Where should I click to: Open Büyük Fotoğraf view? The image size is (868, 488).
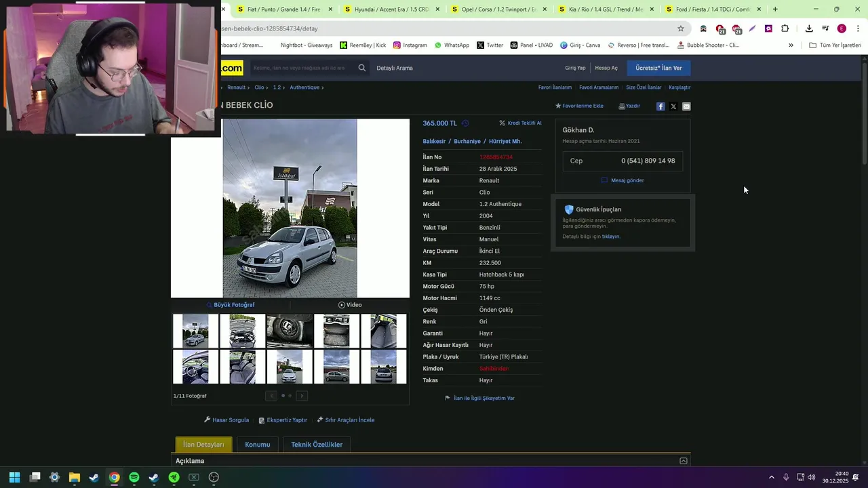(231, 305)
